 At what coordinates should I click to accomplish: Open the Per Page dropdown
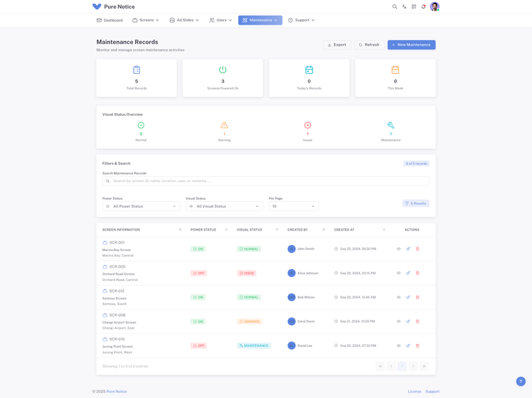point(293,207)
